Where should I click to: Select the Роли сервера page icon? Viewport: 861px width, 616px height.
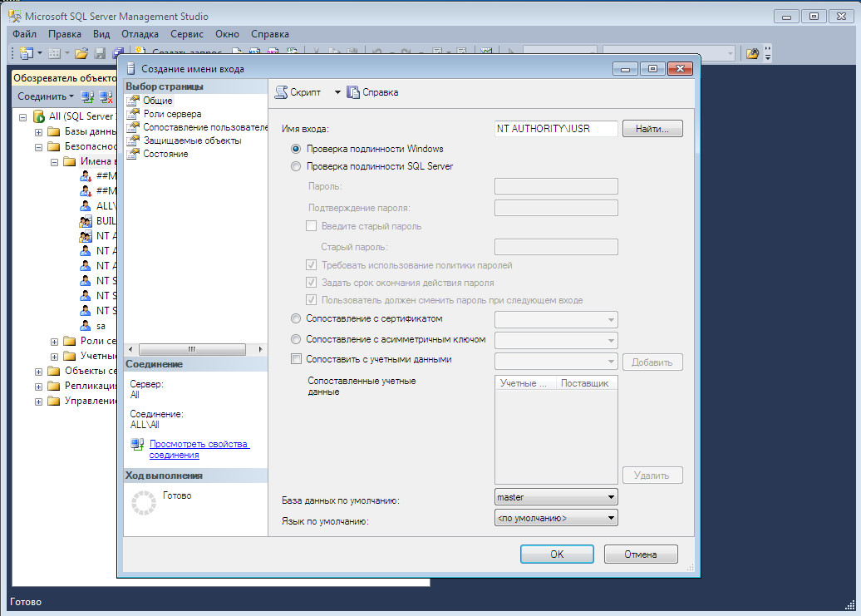click(133, 114)
